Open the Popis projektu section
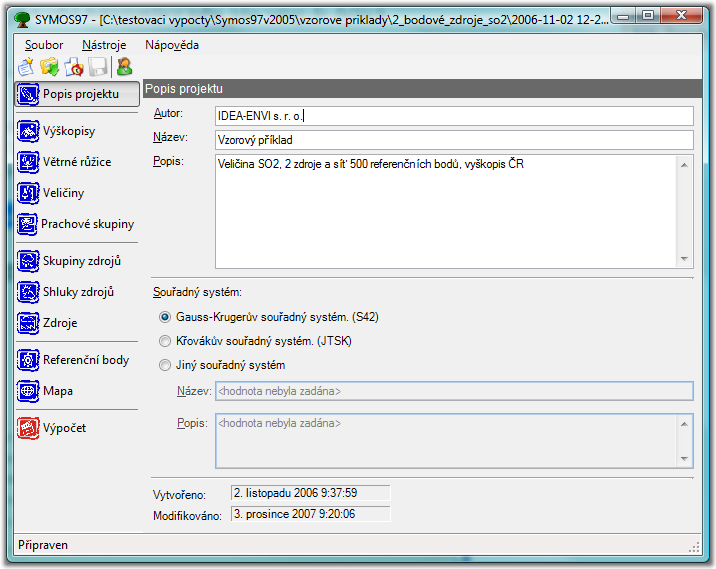 point(77,94)
